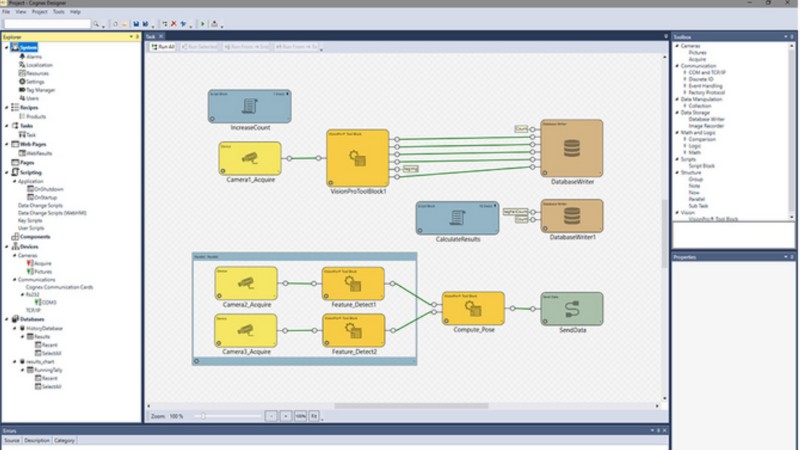The image size is (800, 450).
Task: Click the Fit zoom button
Action: click(x=314, y=416)
